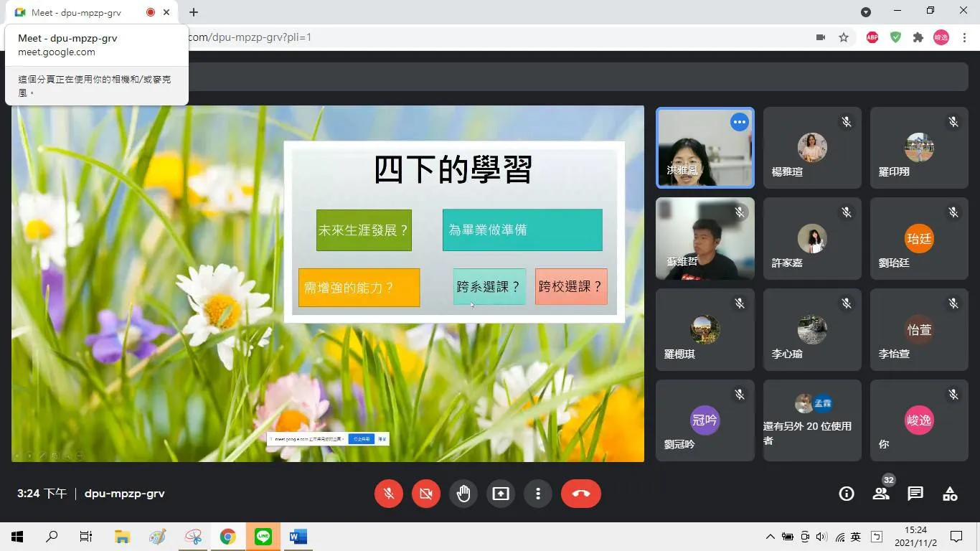Screen dimensions: 980x551
Task: Select 楊雅瑄 participant tile
Action: tap(812, 148)
